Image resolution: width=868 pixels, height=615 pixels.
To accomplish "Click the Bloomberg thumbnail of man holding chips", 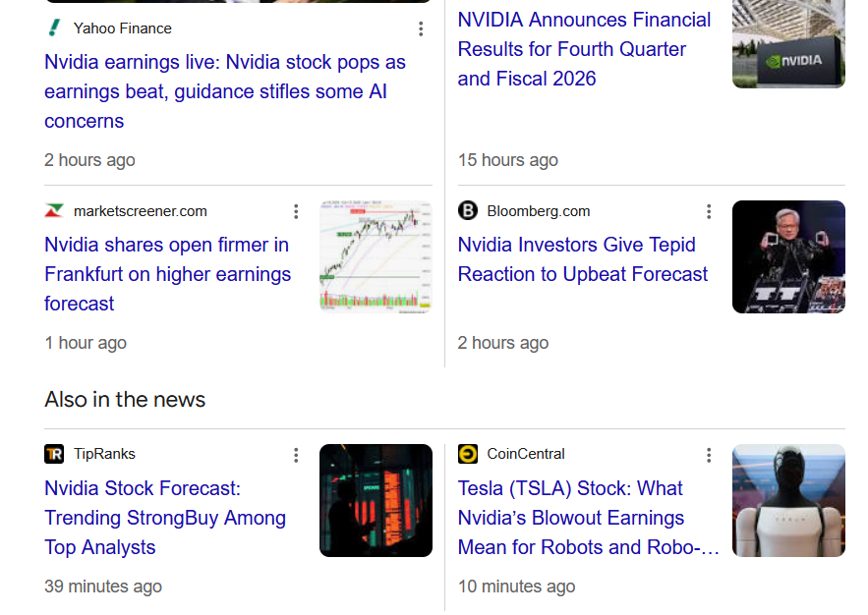I will [x=788, y=256].
